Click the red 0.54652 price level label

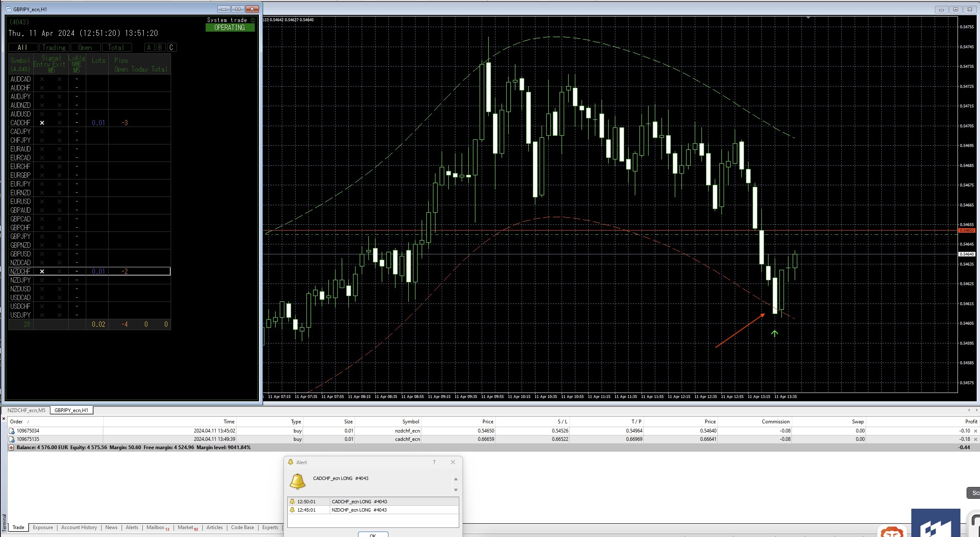pos(966,230)
